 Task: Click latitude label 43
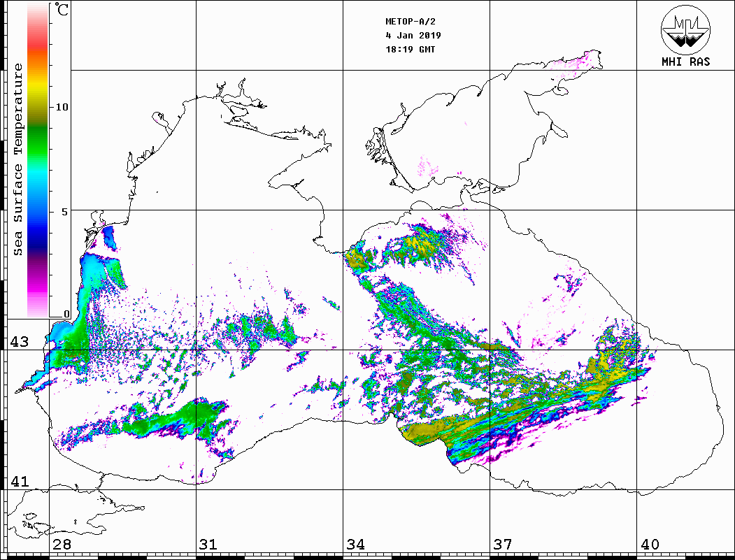[19, 342]
